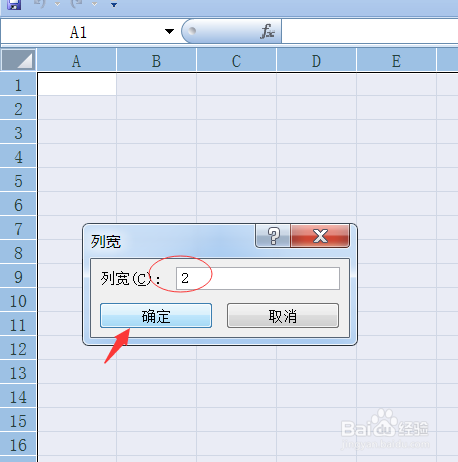Click the insert function fx icon
The height and width of the screenshot is (462, 458).
pyautogui.click(x=268, y=32)
